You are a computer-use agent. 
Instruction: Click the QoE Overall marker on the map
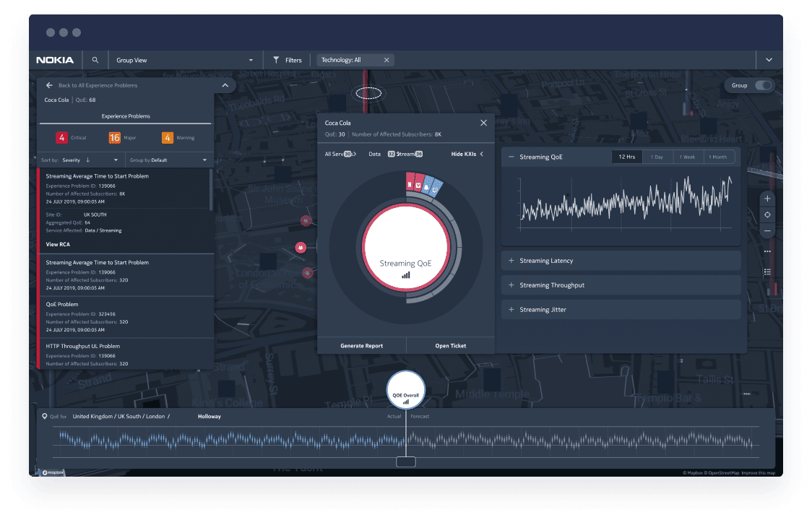coord(405,389)
